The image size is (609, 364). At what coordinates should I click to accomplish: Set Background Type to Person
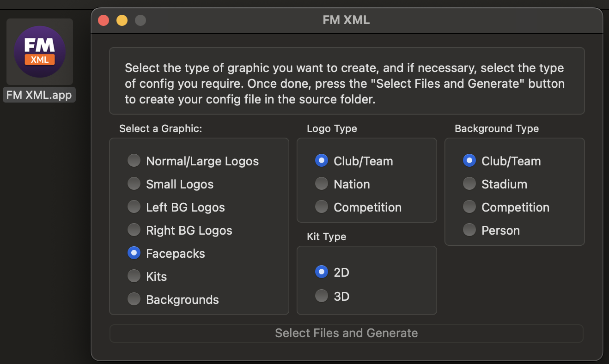pos(469,230)
